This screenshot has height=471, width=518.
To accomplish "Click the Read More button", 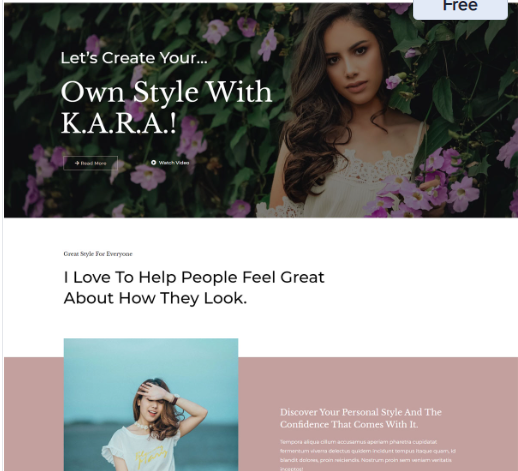I will tap(90, 163).
